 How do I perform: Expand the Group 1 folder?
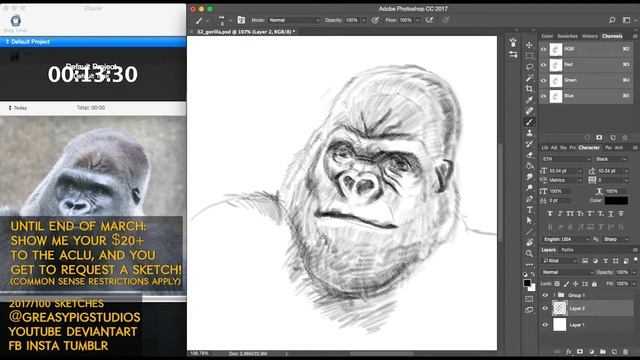click(x=554, y=295)
